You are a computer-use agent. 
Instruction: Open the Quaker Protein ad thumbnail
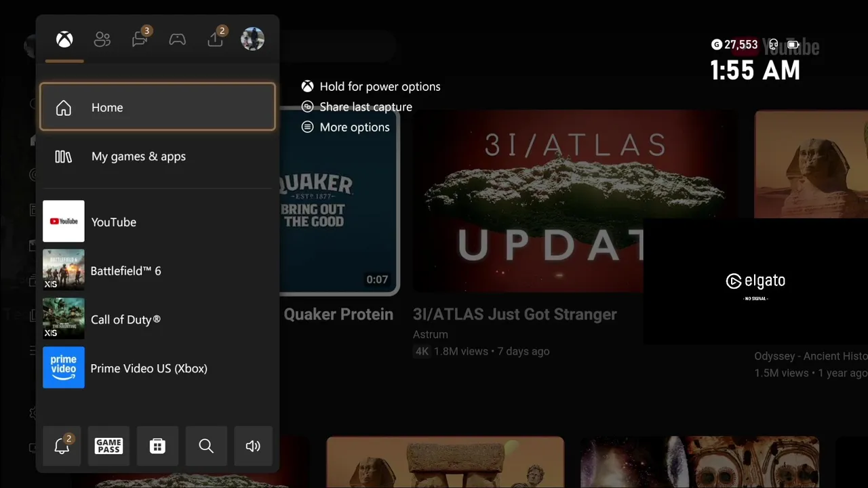339,201
